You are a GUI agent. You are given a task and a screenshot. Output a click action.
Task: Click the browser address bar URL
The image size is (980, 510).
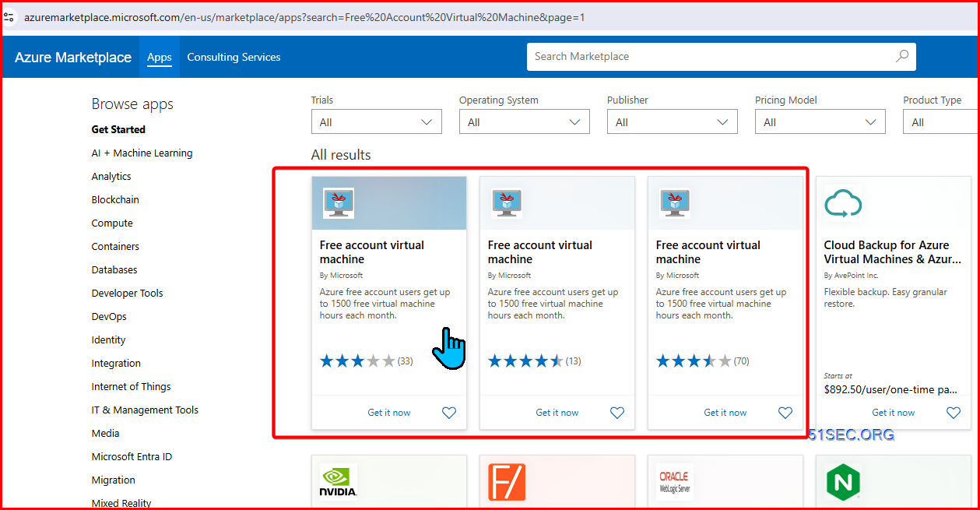point(304,16)
